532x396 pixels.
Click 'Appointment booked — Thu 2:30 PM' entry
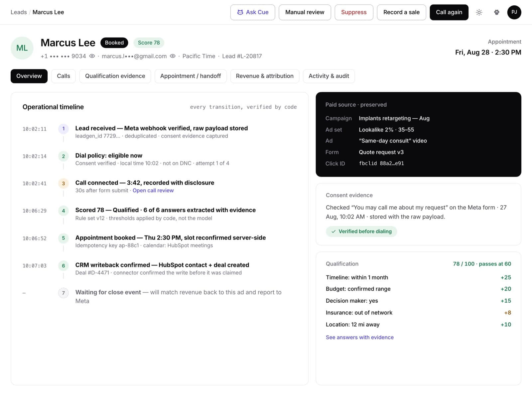point(171,238)
